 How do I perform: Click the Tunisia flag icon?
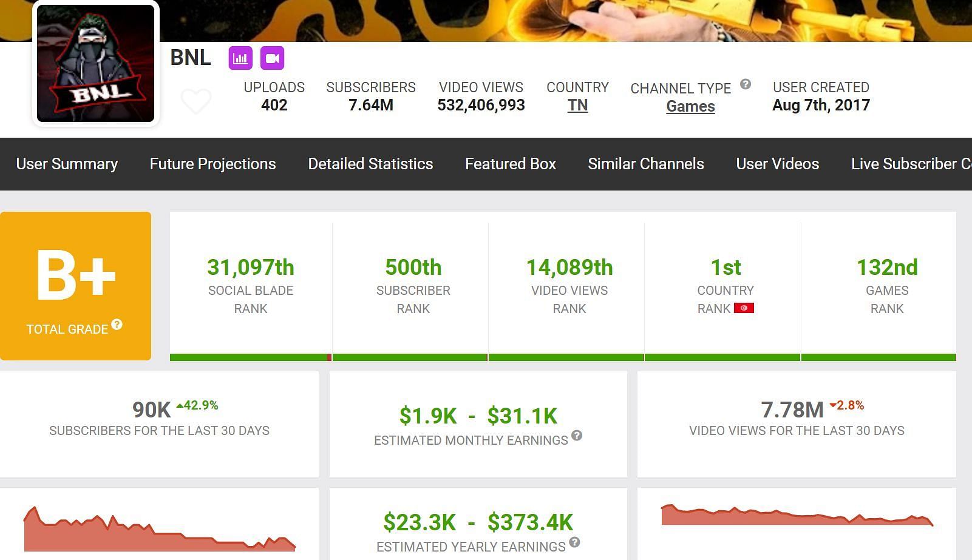(744, 308)
